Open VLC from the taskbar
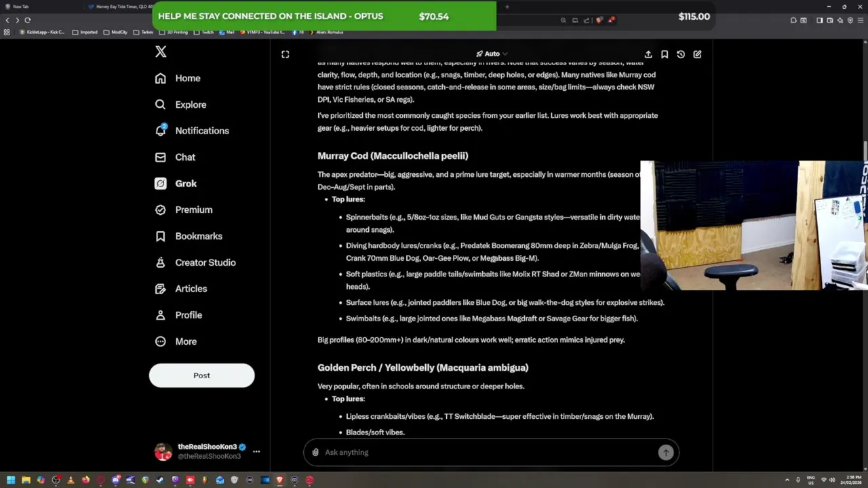The image size is (868, 488). coord(71,480)
